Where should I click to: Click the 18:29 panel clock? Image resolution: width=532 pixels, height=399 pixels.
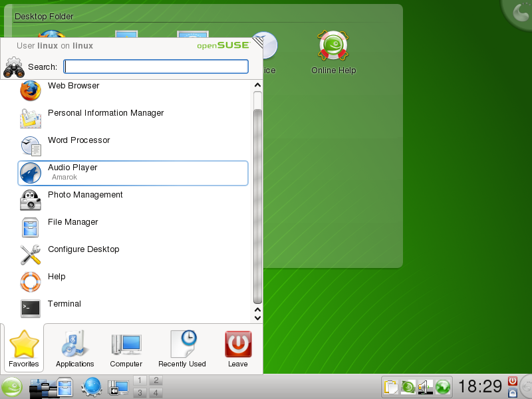pyautogui.click(x=480, y=386)
